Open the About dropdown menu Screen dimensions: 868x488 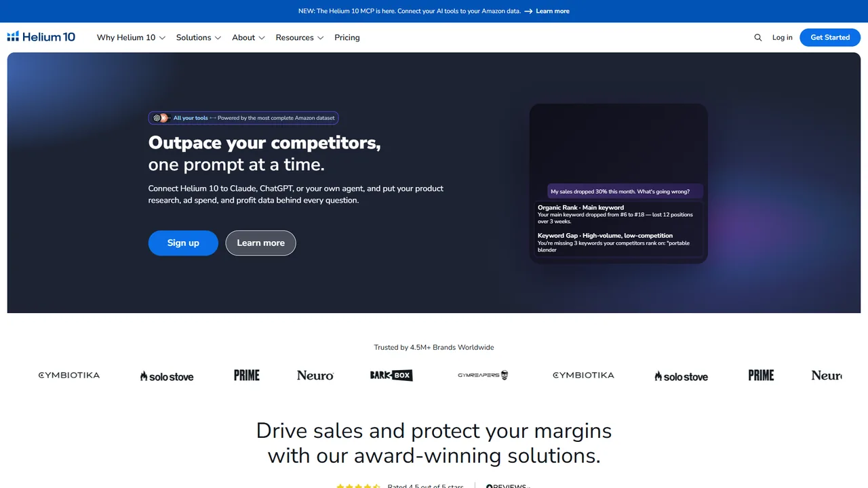click(248, 37)
